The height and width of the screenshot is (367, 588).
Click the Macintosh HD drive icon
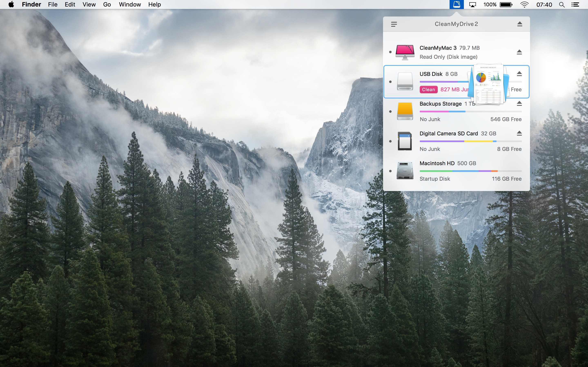point(405,171)
